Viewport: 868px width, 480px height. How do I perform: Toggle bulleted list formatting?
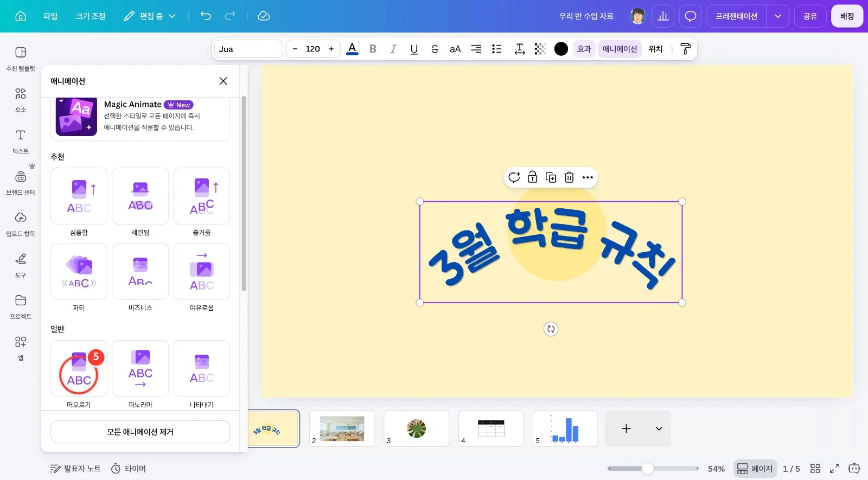(496, 49)
